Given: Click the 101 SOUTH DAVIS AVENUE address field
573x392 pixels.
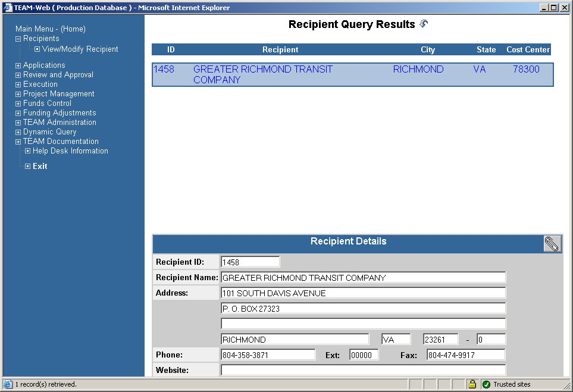Looking at the screenshot, I should (363, 293).
